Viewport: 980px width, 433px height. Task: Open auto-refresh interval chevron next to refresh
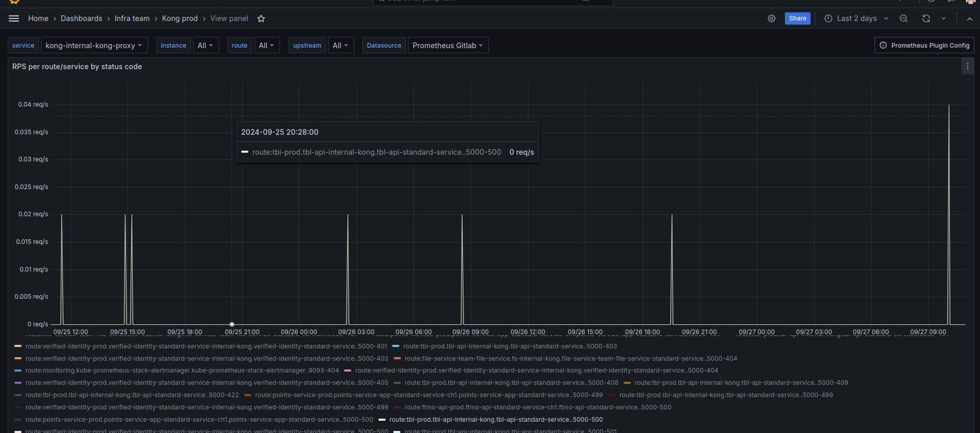tap(943, 18)
